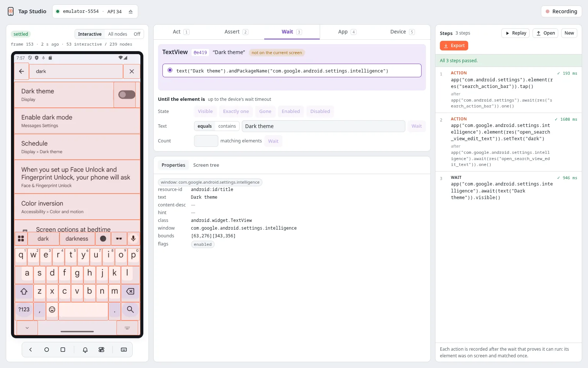Select the text("Dark theme") selector radio
The width and height of the screenshot is (588, 368).
point(170,70)
